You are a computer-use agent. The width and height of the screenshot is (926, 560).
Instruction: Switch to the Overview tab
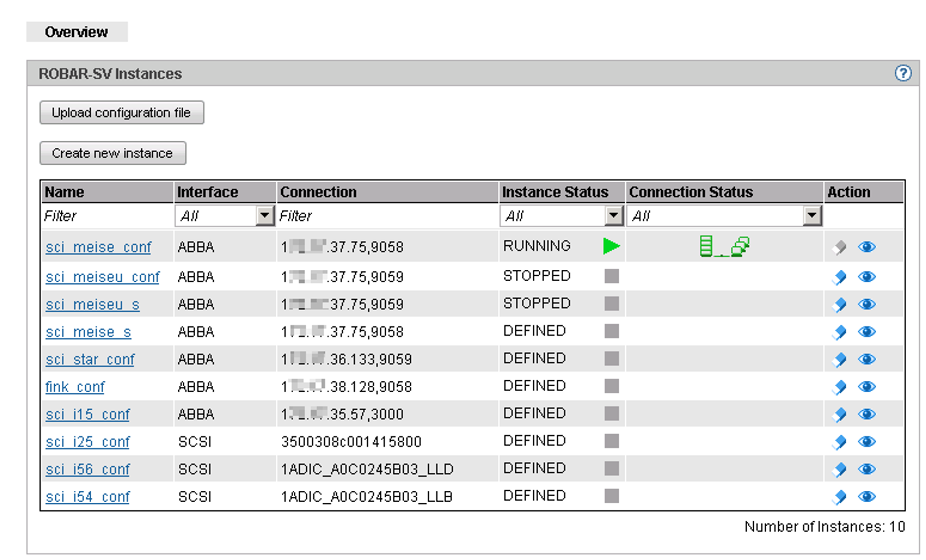click(x=77, y=32)
